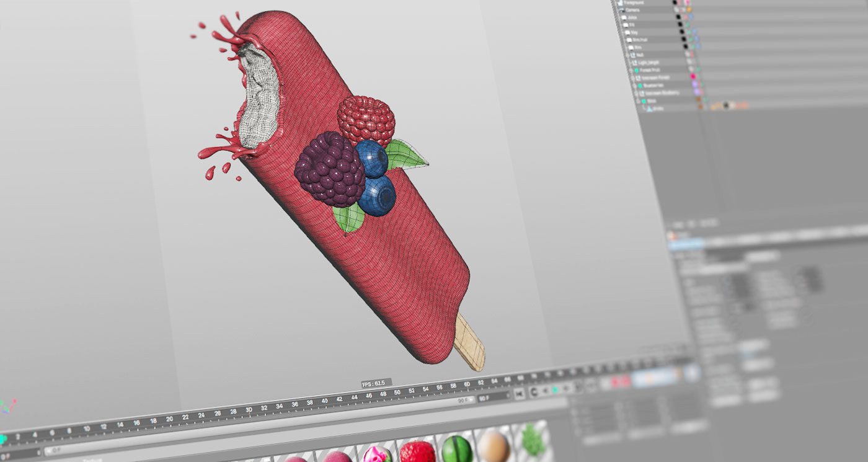Expand the Icecream Forest hierarchy
This screenshot has width=868, height=462.
pyautogui.click(x=633, y=78)
